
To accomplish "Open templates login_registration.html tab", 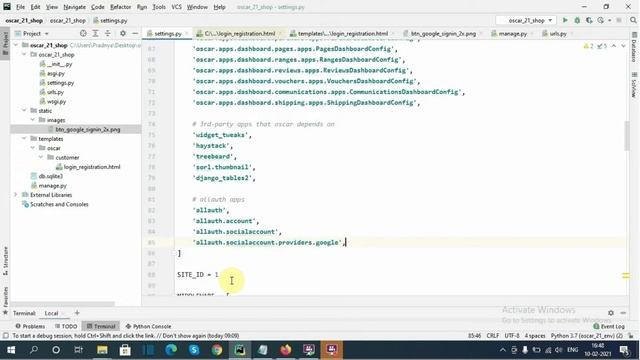I will [x=342, y=33].
